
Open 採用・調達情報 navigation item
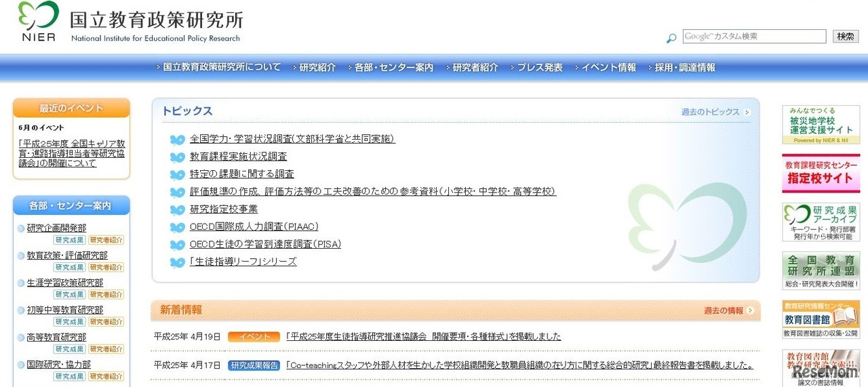pos(685,68)
